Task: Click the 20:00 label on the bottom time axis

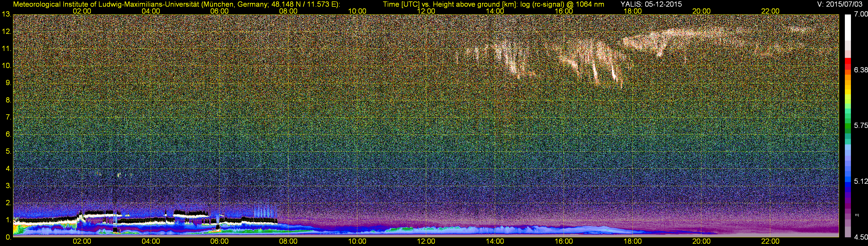Action: [x=702, y=241]
